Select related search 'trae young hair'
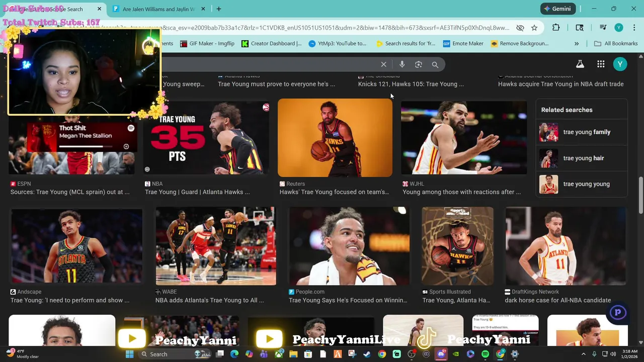Screen dimensions: 644x362 tap(582, 158)
